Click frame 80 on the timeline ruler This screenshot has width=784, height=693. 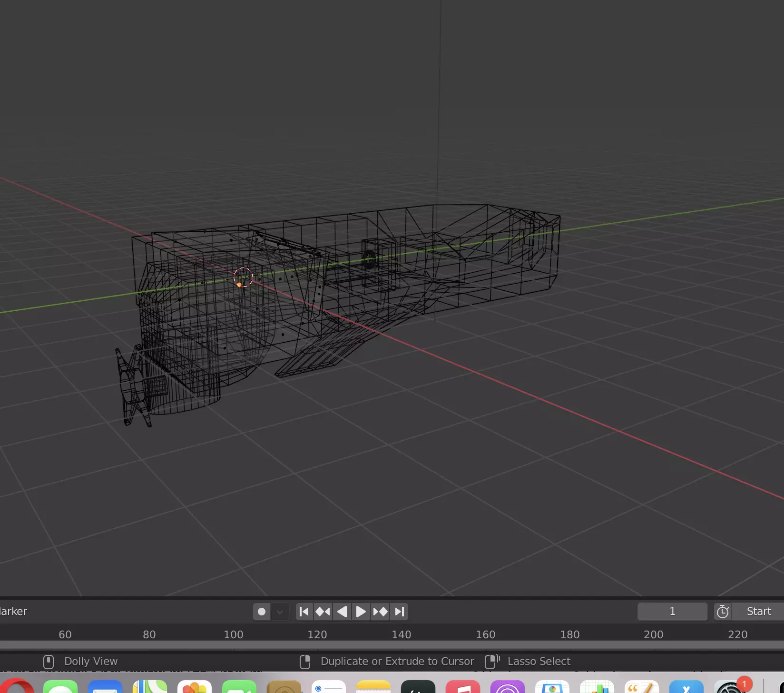coord(149,634)
